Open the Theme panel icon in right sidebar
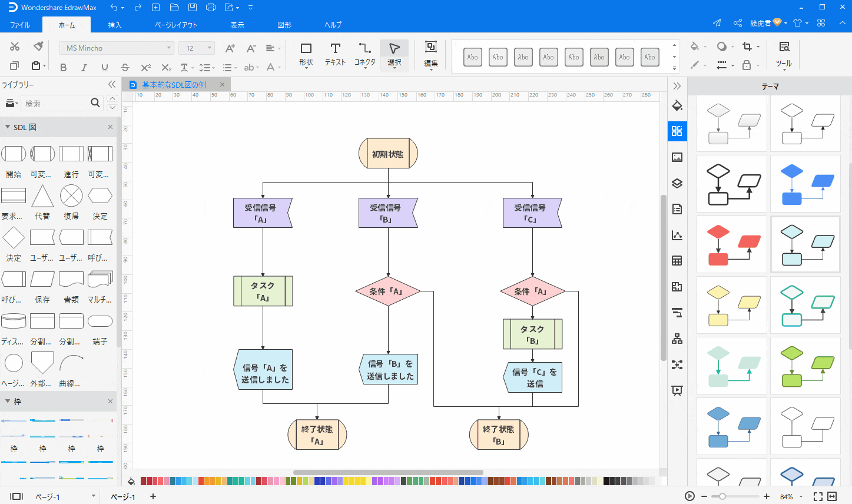852x504 pixels. point(677,131)
